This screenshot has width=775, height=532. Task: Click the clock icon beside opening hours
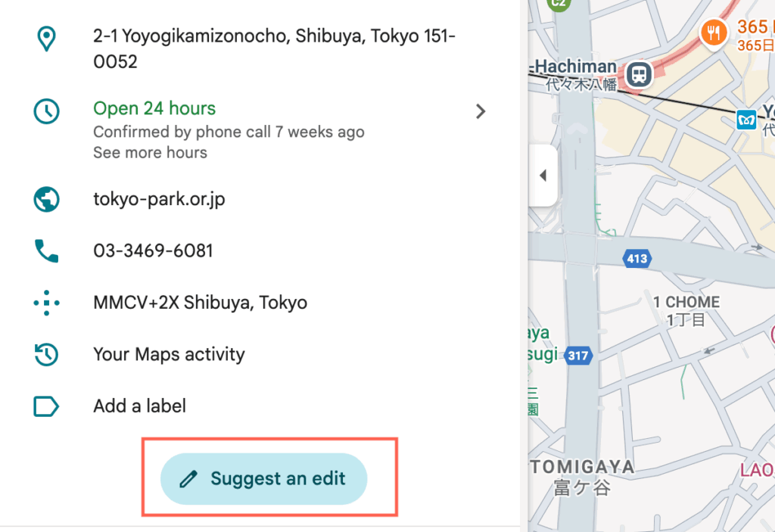(x=46, y=112)
